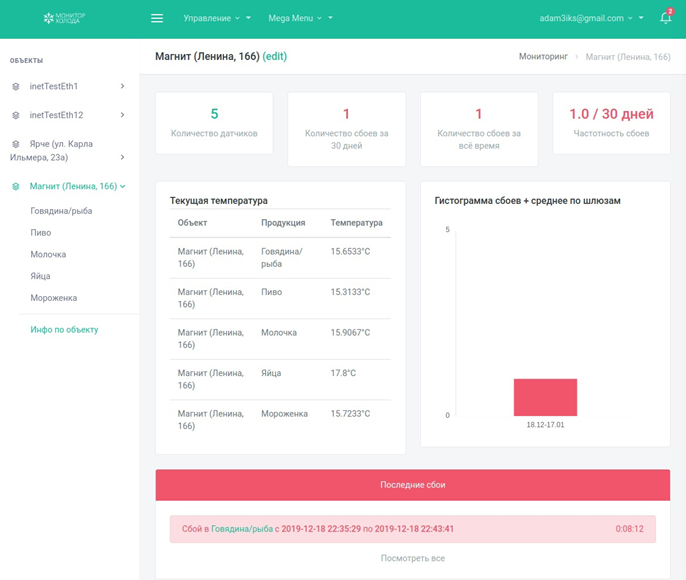Click the 18.12-17.01 axis label
The height and width of the screenshot is (580, 686).
pyautogui.click(x=545, y=425)
